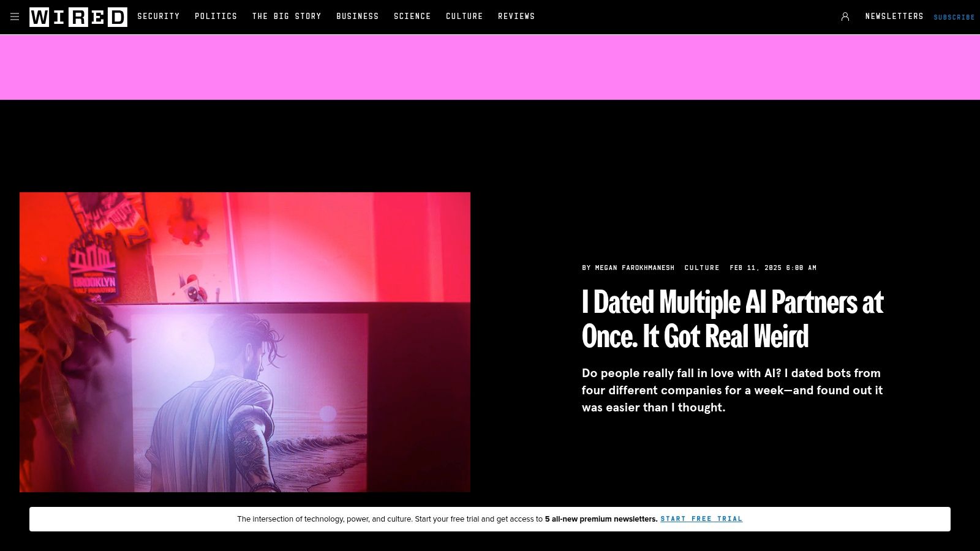Click the headline 'I Dated Multiple AI Partners'
The image size is (980, 551).
733,319
